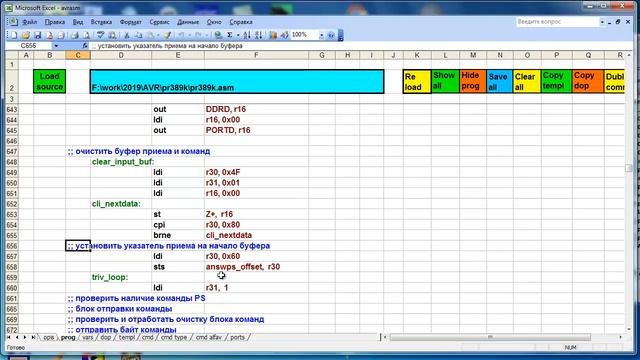Click the Paste clipboard icon

[x=151, y=36]
